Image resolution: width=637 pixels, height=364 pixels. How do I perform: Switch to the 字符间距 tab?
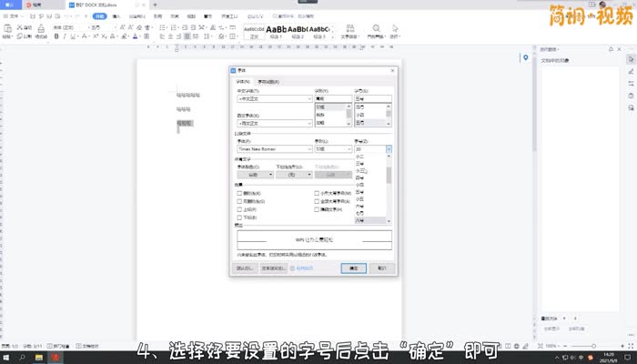coord(268,82)
